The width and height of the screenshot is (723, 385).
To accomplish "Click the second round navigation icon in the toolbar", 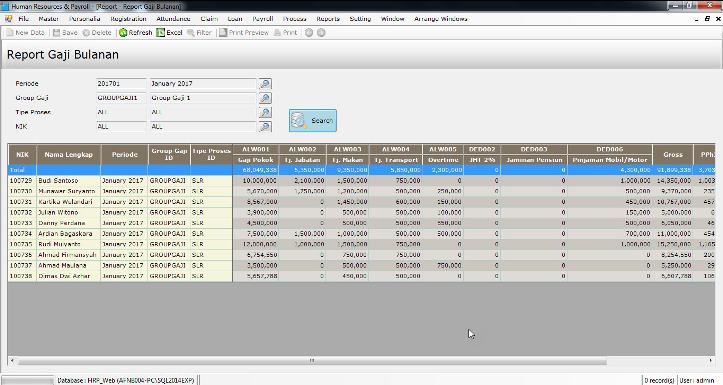I will point(321,33).
